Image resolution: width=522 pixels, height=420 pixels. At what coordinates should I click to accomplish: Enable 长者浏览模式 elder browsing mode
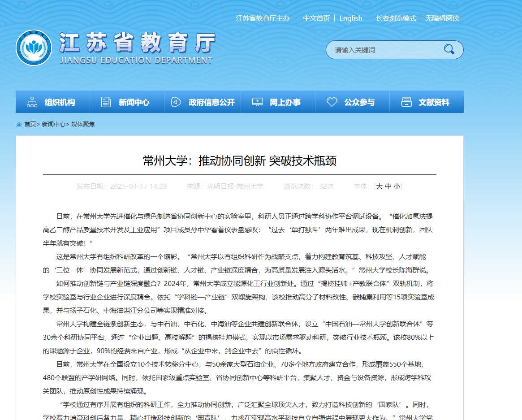(x=396, y=18)
